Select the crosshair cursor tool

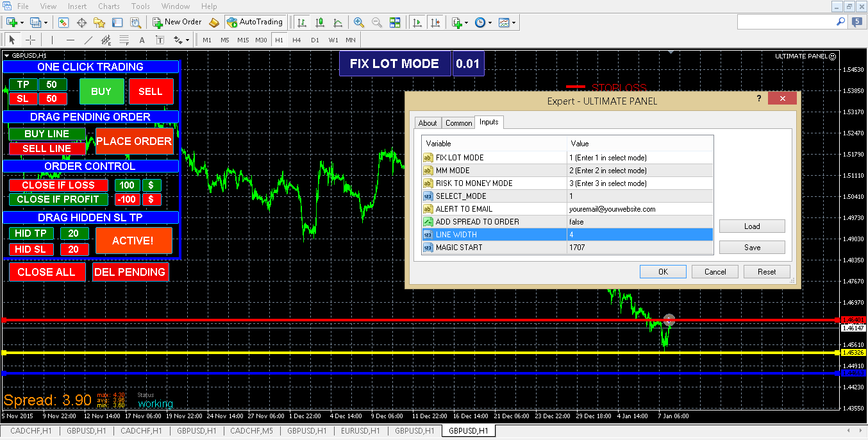point(30,40)
